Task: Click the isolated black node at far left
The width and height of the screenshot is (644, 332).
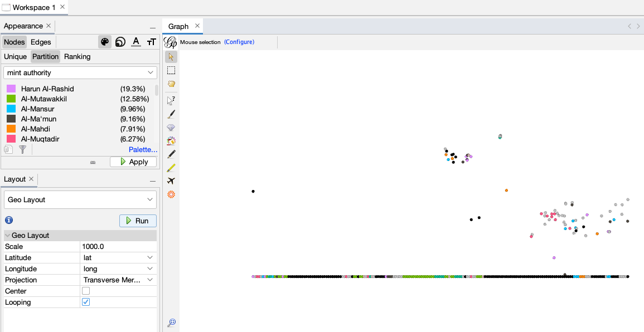Action: (253, 191)
